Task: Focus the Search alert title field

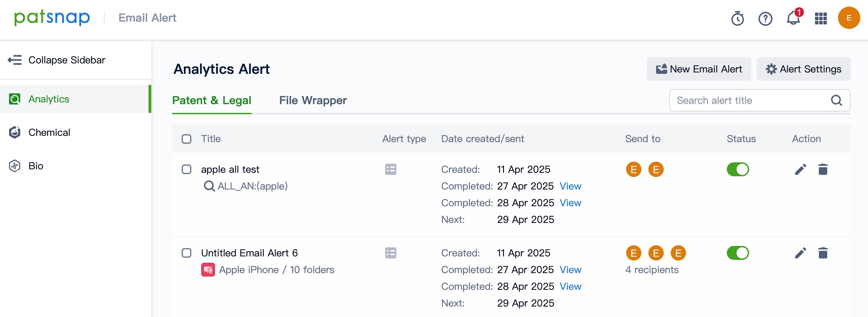Action: point(749,101)
